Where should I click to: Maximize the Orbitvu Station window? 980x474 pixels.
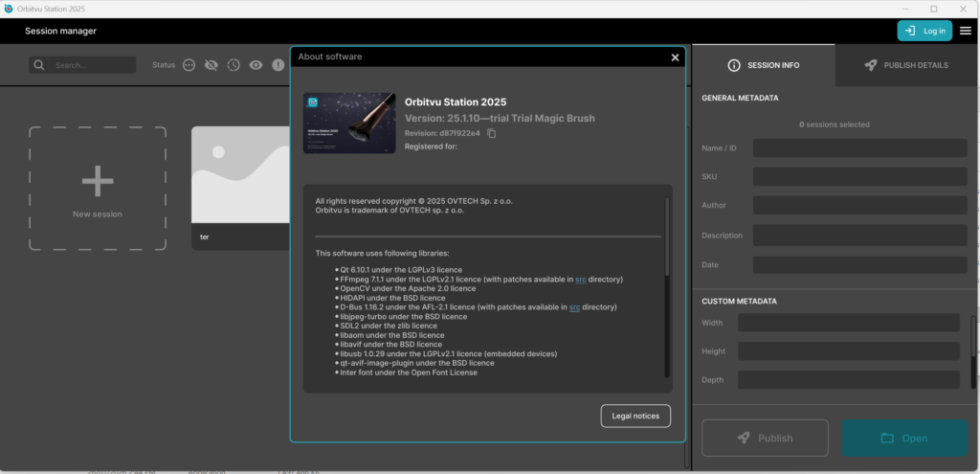[934, 9]
